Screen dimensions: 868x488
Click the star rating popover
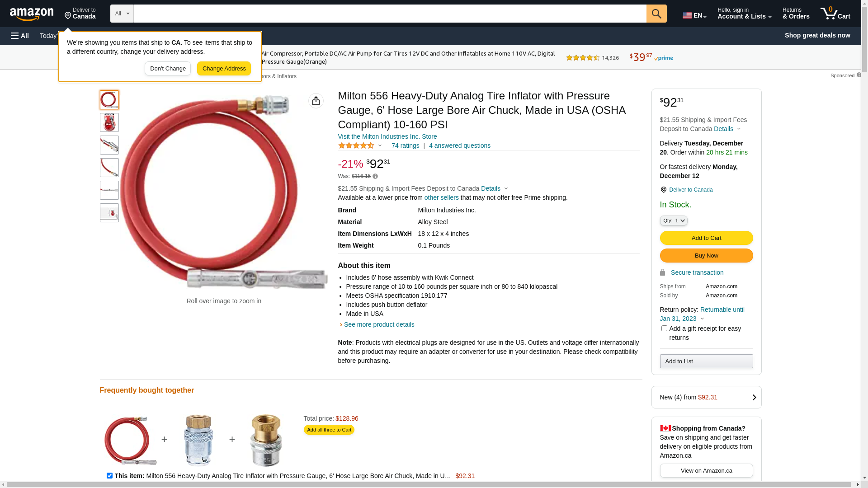[x=360, y=145]
